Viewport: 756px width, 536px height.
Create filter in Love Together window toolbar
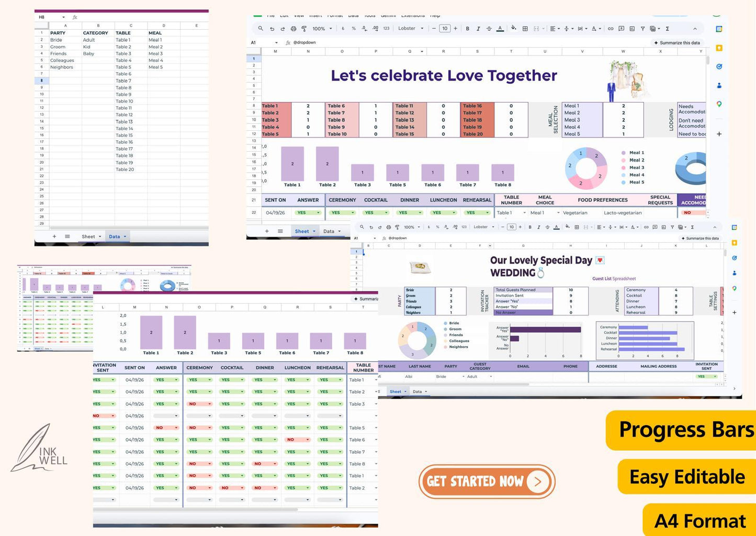[x=642, y=29]
